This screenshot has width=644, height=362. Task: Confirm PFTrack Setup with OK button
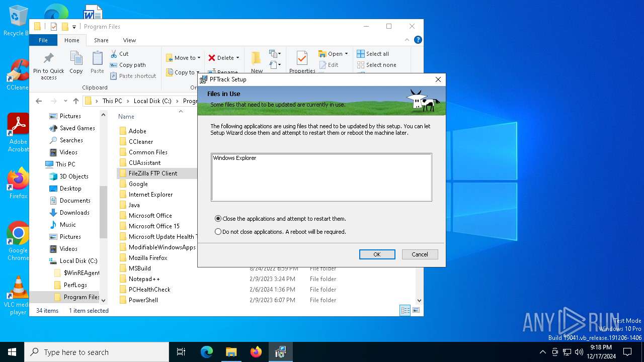377,254
